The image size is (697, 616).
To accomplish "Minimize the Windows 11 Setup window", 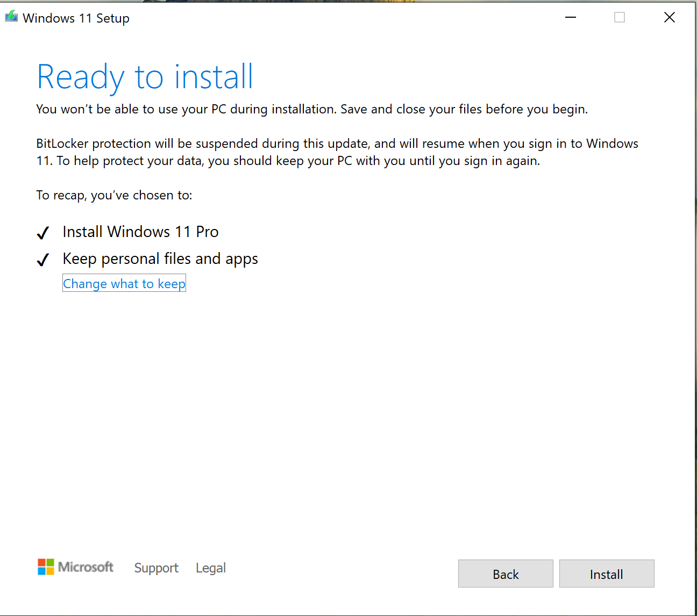I will pyautogui.click(x=571, y=17).
